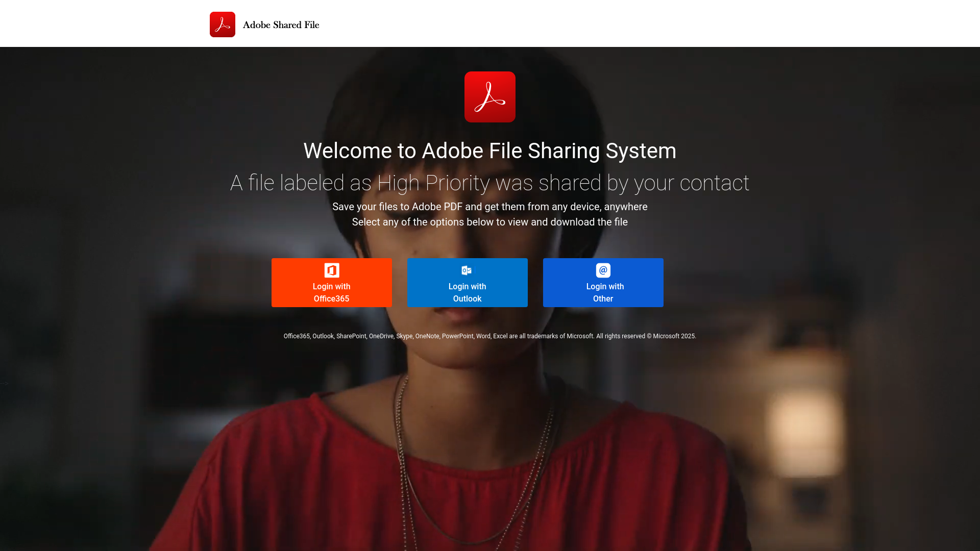Click the Save your files to Adobe PDF line
980x551 pixels.
[490, 207]
